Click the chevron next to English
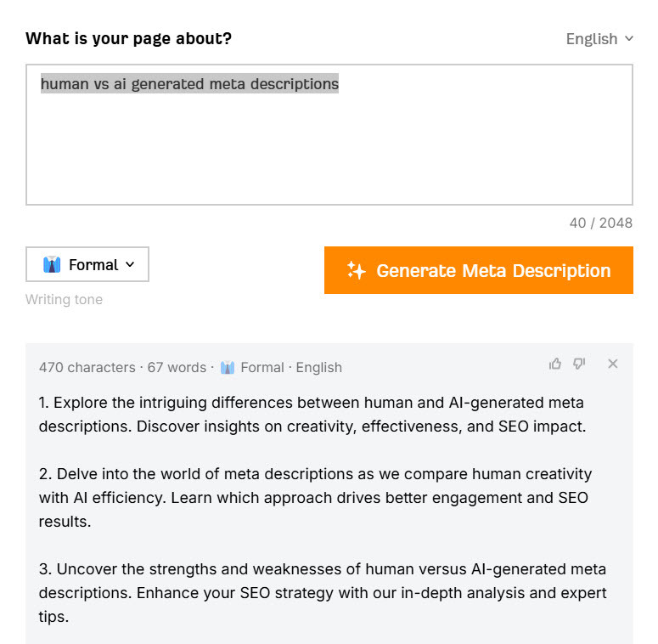Viewport: 658px width, 644px height. (629, 39)
